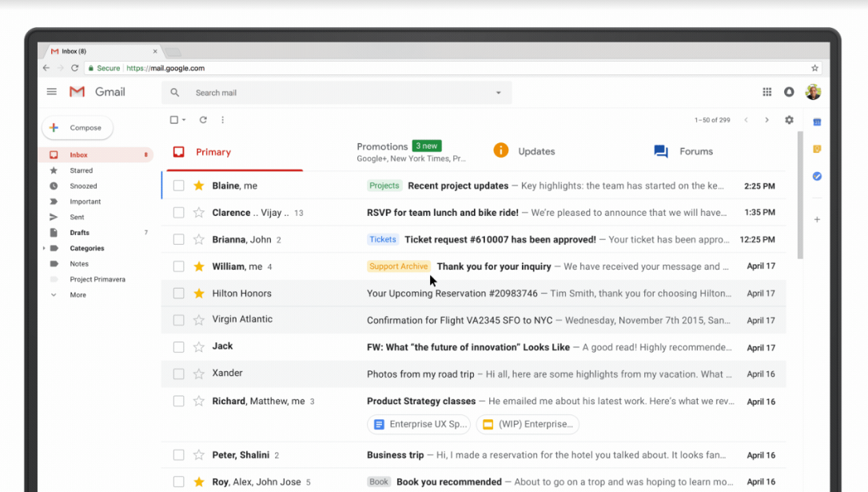Open the Project Primavera label

(98, 279)
